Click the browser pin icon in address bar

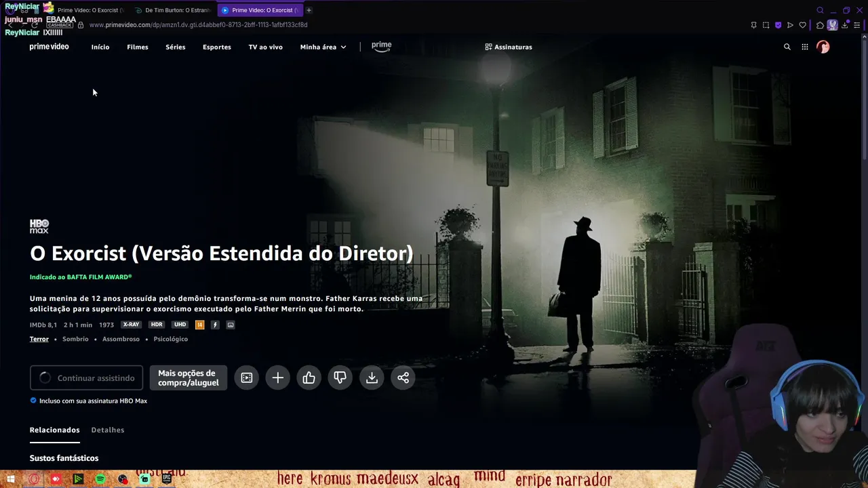[753, 25]
